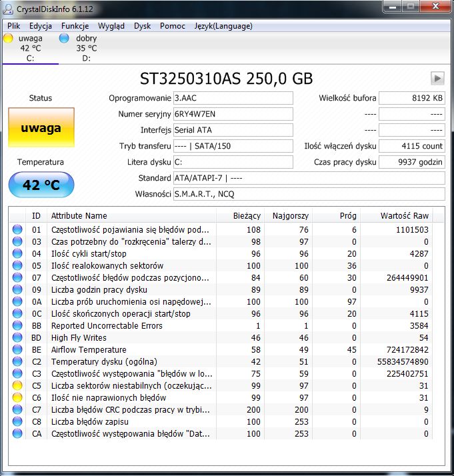Click the blue status icon of attribute 0C
The image size is (454, 476).
[17, 313]
